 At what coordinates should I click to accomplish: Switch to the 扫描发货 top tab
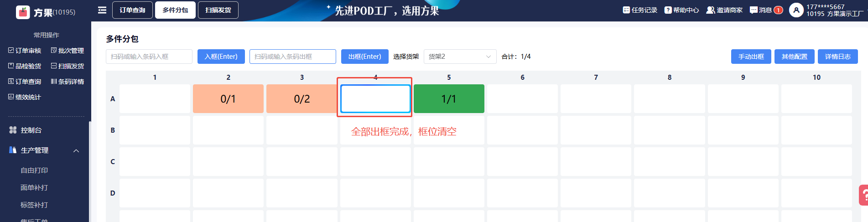click(x=218, y=10)
